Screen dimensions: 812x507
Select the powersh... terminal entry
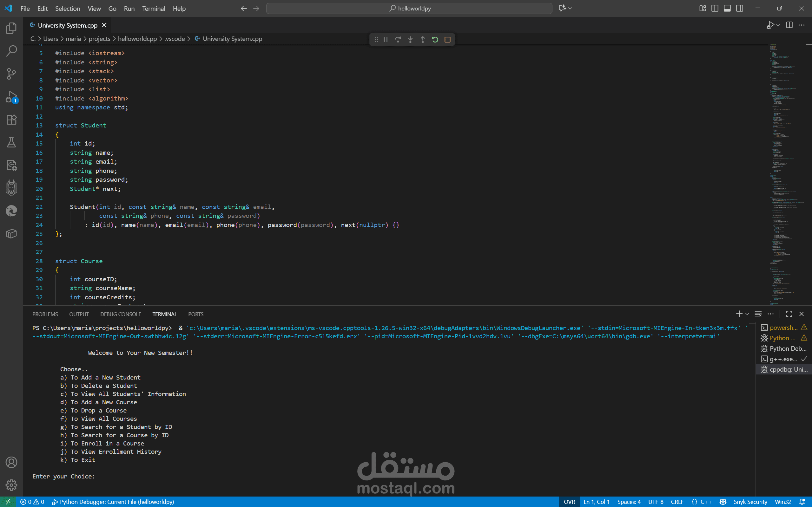click(x=783, y=328)
